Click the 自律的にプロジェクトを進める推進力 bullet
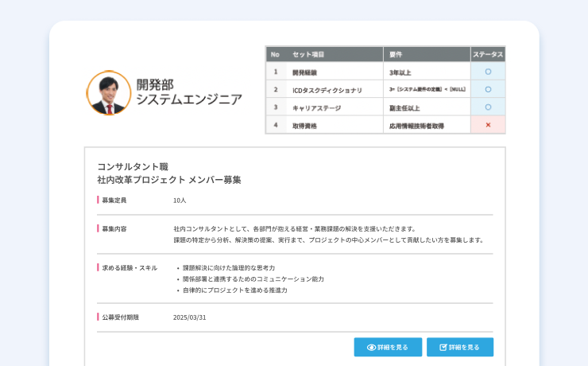The height and width of the screenshot is (366, 588). click(x=234, y=290)
